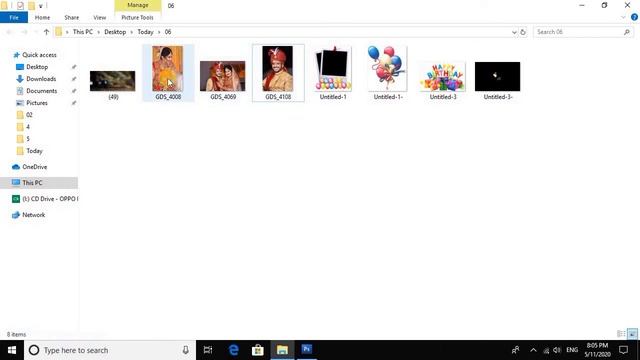Viewport: 640px width, 360px height.
Task: Expand the ribbon chevron
Action: (x=623, y=17)
